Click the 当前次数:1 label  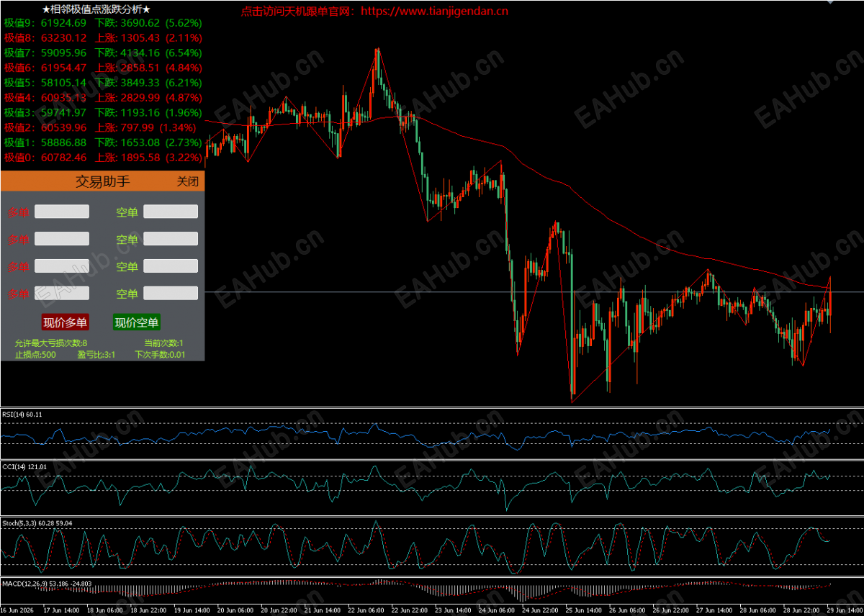(x=163, y=343)
